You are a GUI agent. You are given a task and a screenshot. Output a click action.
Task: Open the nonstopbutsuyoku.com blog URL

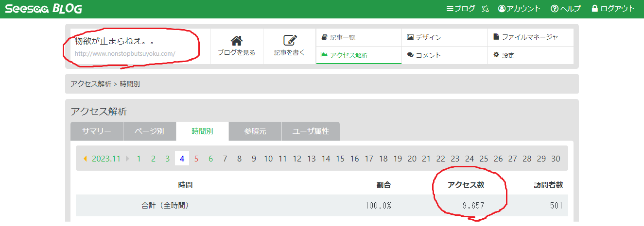click(125, 54)
